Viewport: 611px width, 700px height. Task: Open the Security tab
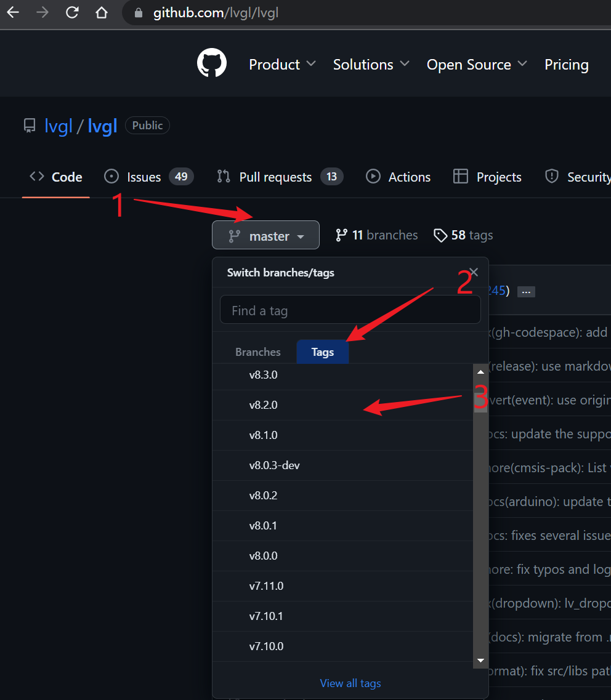click(x=578, y=177)
